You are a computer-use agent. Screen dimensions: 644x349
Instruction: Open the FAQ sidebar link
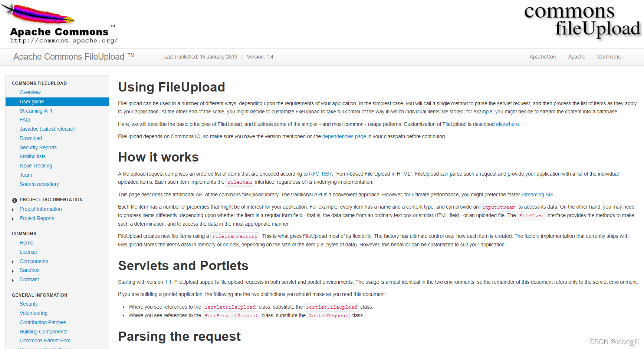25,120
